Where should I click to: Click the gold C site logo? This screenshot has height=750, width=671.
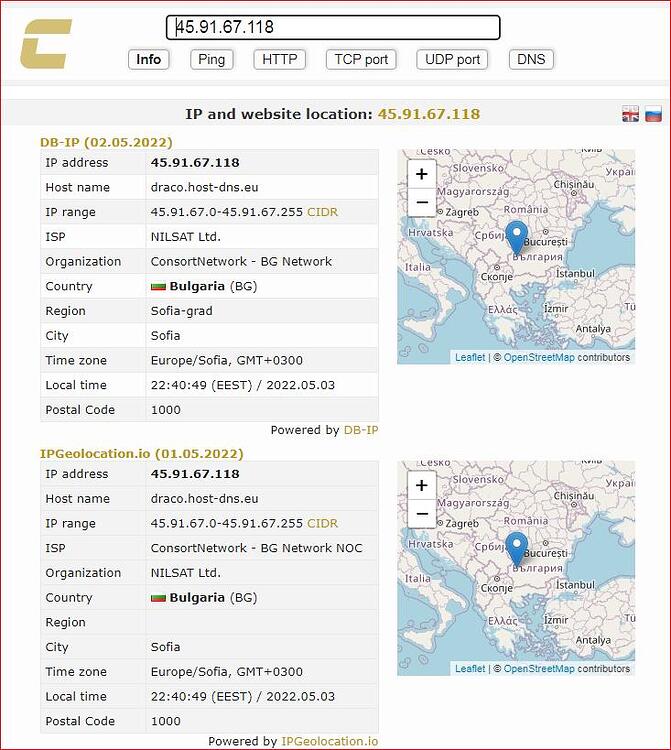(46, 44)
